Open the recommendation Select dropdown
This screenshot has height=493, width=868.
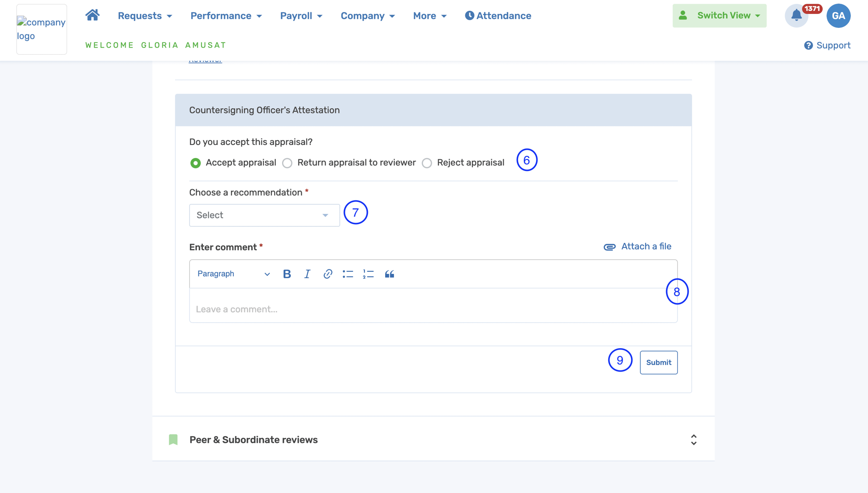pos(264,215)
